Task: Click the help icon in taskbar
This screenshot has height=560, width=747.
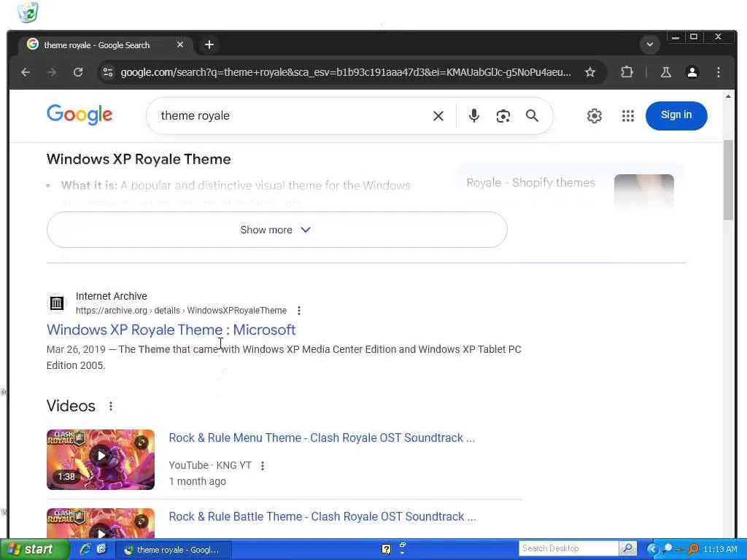Action: (x=387, y=549)
